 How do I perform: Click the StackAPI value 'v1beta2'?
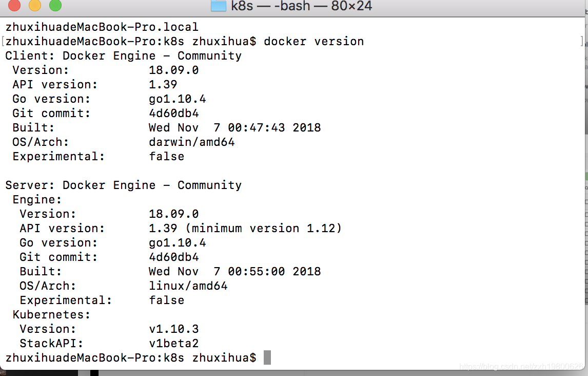(x=173, y=343)
